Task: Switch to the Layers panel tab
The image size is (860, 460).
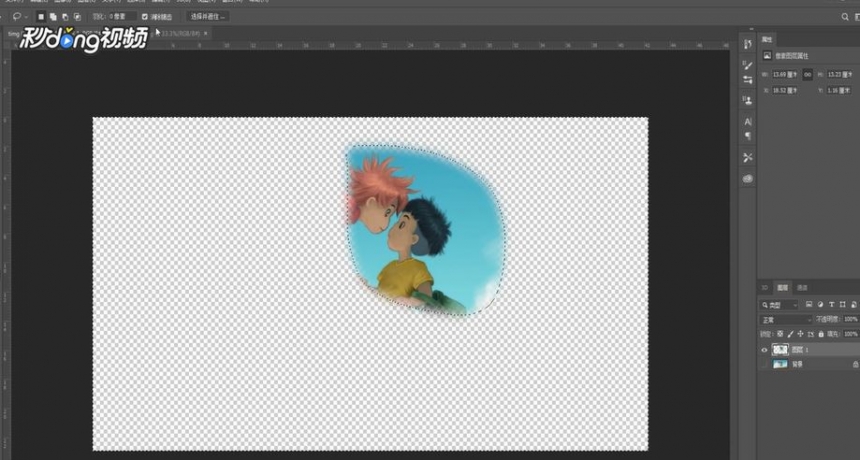Action: coord(782,287)
